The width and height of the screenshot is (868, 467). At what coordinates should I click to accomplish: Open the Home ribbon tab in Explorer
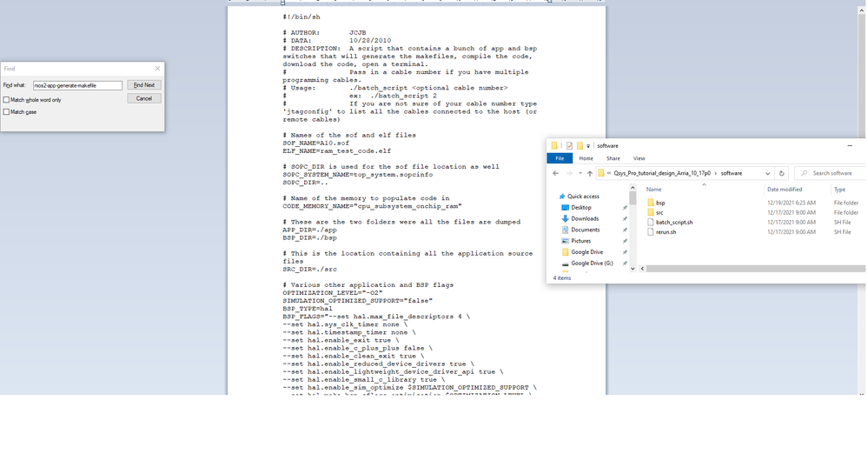point(586,158)
